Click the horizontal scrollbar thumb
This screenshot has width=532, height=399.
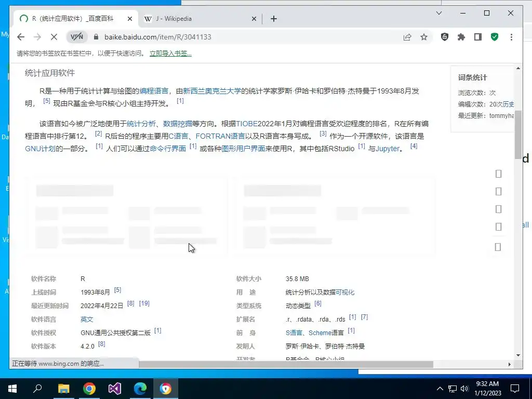286,364
